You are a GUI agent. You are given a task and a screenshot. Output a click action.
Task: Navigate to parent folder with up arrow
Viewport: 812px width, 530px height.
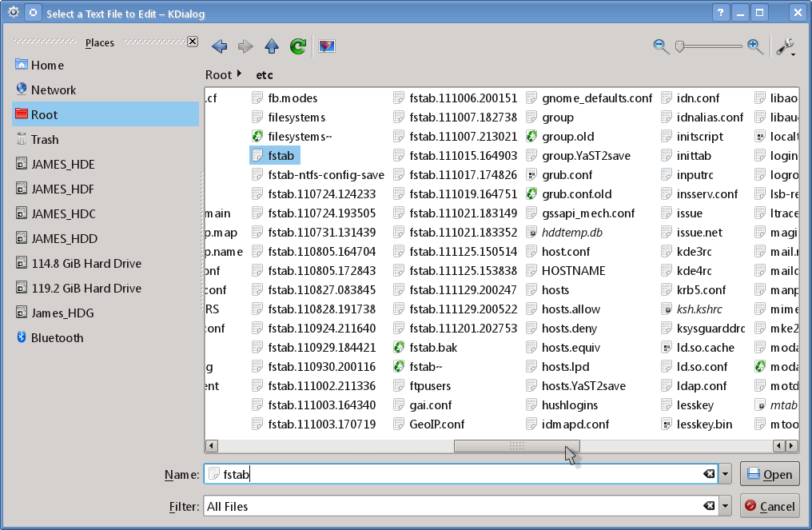(272, 46)
